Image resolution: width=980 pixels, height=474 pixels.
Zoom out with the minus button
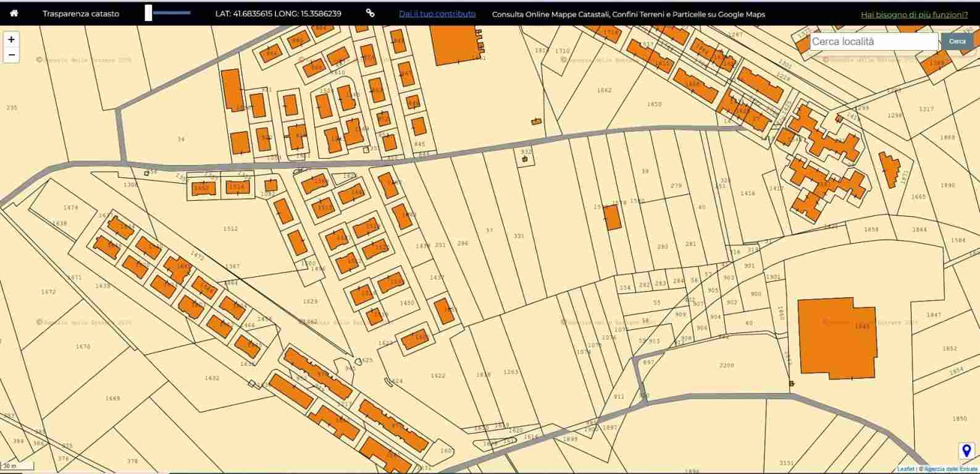coord(11,55)
